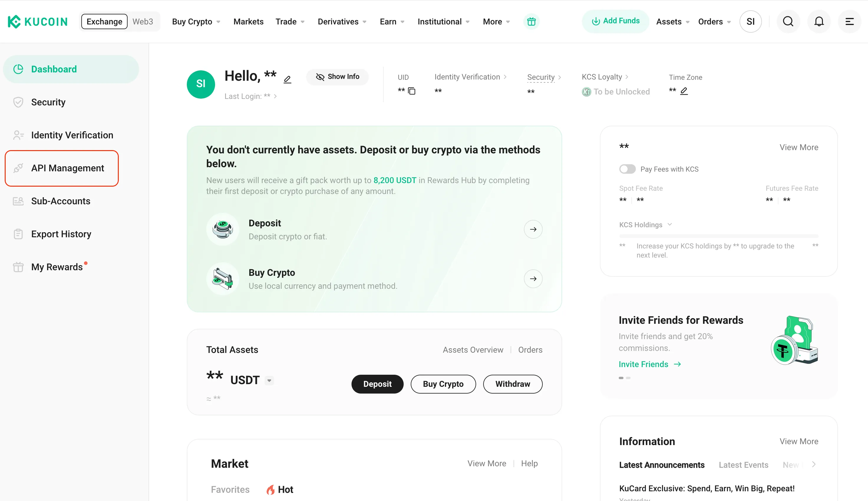Image resolution: width=868 pixels, height=501 pixels.
Task: Open the rewards gift icon in navbar
Action: pos(531,22)
